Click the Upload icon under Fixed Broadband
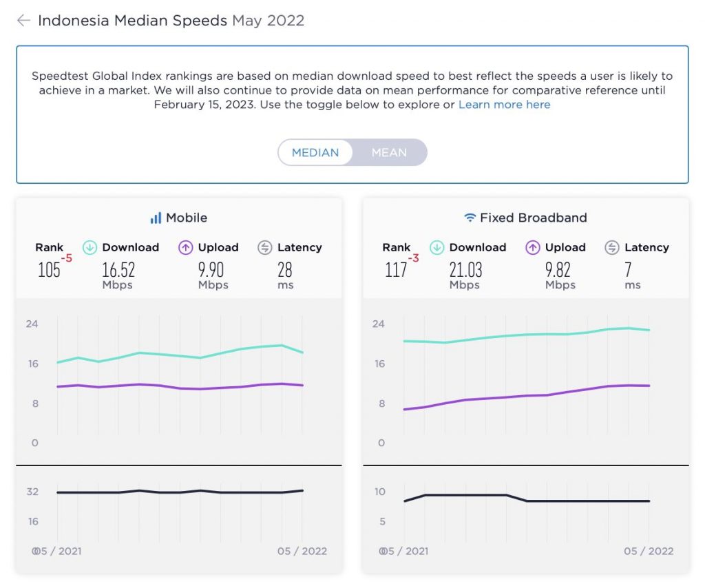This screenshot has width=705, height=588. 532,247
